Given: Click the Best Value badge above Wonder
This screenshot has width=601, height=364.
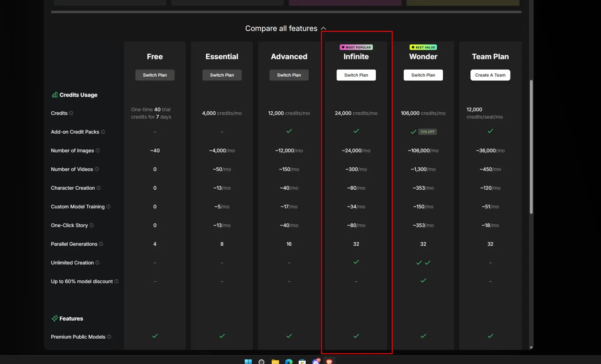Looking at the screenshot, I should tap(423, 47).
